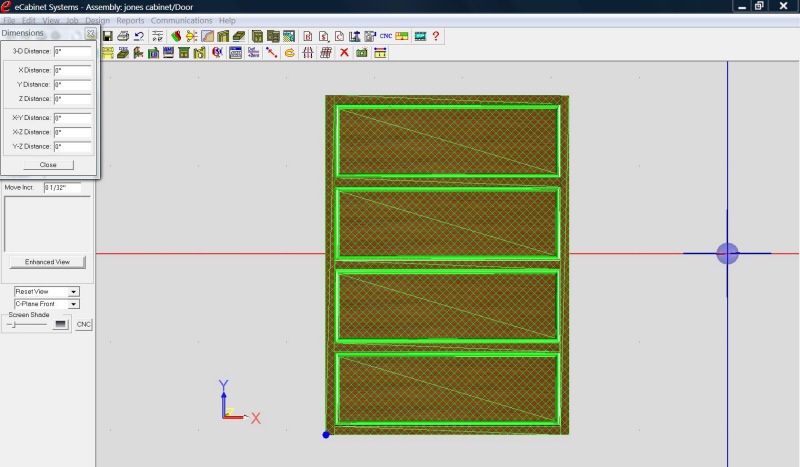This screenshot has width=800, height=467.
Task: Open the Communications menu
Action: [181, 20]
